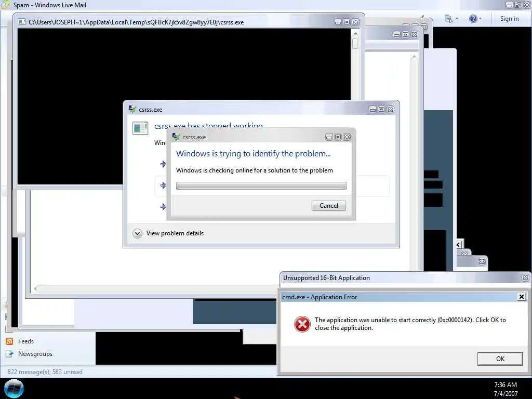The width and height of the screenshot is (532, 399).
Task: Close the Unsupported 16-Bit Application window
Action: point(525,278)
